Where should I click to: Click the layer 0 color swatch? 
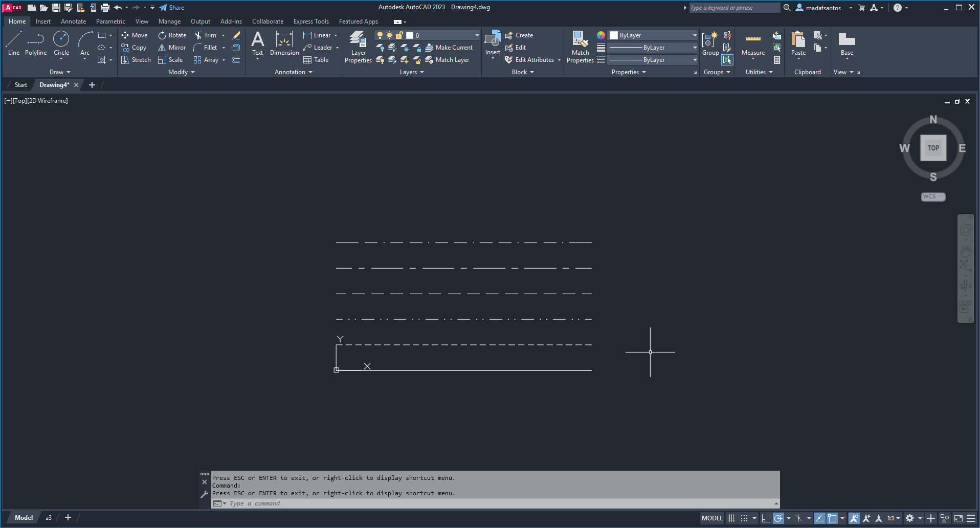[x=410, y=35]
